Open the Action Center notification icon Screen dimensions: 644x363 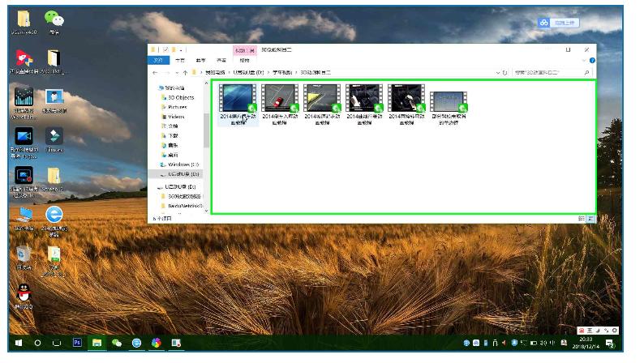click(x=610, y=344)
